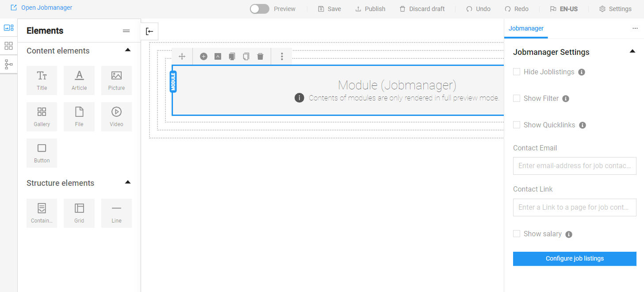
Task: Enable the Hide Joblistings checkbox
Action: coord(517,72)
